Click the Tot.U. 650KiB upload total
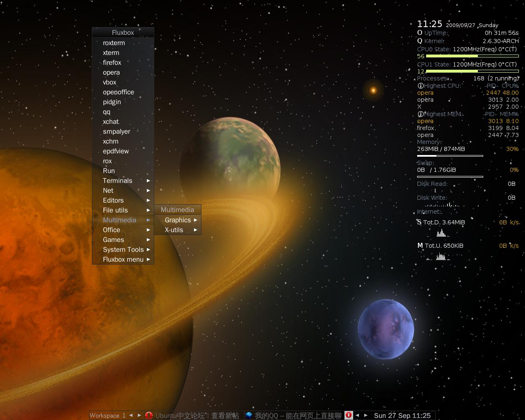 (x=444, y=246)
